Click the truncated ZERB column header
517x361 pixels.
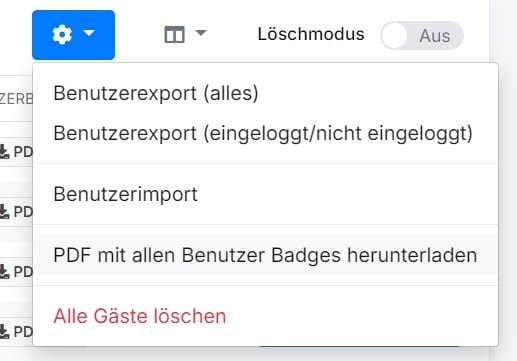point(16,99)
